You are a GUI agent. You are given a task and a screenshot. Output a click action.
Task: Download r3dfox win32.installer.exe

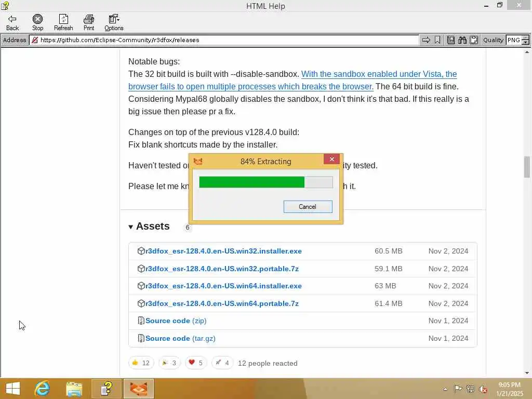[223, 251]
